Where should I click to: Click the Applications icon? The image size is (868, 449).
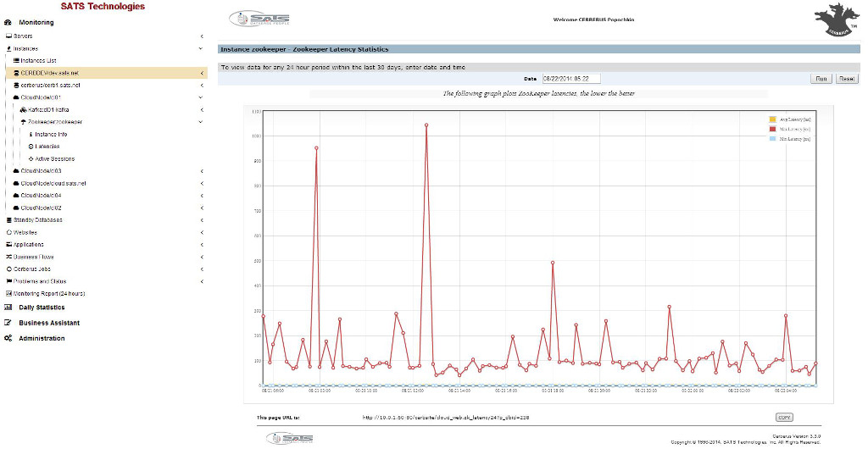point(8,244)
